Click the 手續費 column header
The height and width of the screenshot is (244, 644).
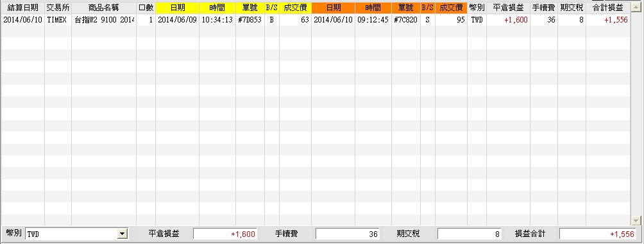pos(544,8)
